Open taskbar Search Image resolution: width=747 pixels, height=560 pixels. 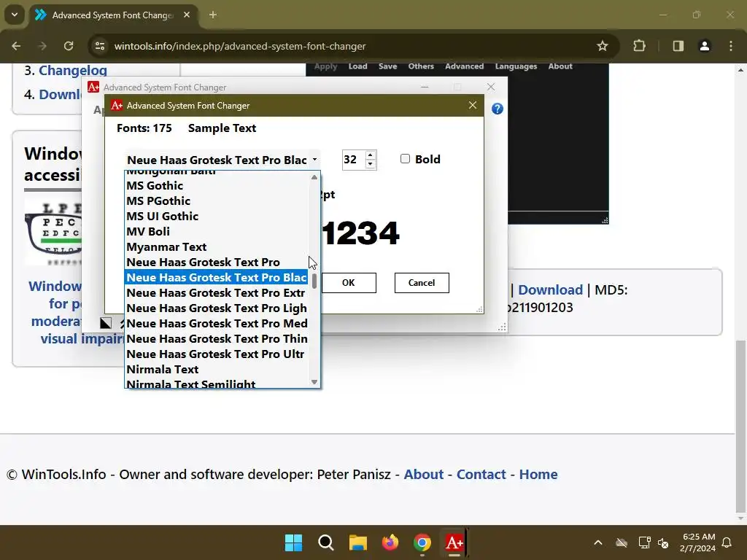(x=326, y=542)
